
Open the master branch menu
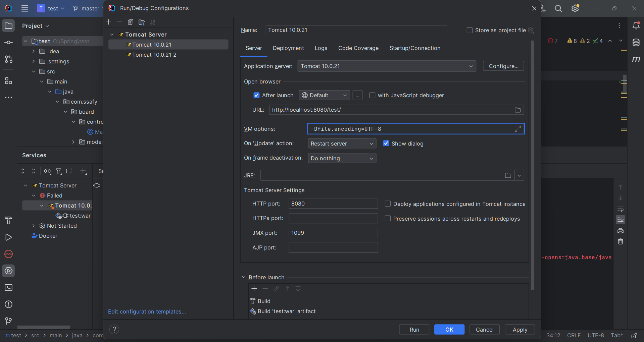[88, 8]
